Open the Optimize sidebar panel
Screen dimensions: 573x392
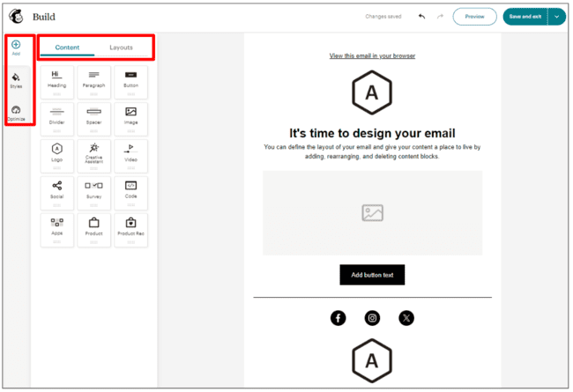pyautogui.click(x=16, y=114)
